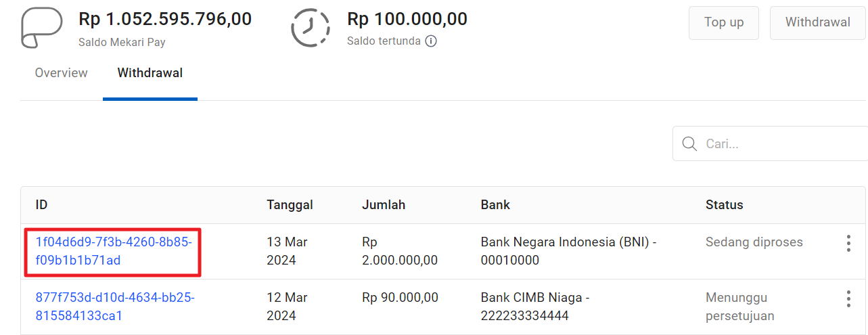Image resolution: width=868 pixels, height=335 pixels.
Task: Focus the Cari search field
Action: tap(778, 143)
